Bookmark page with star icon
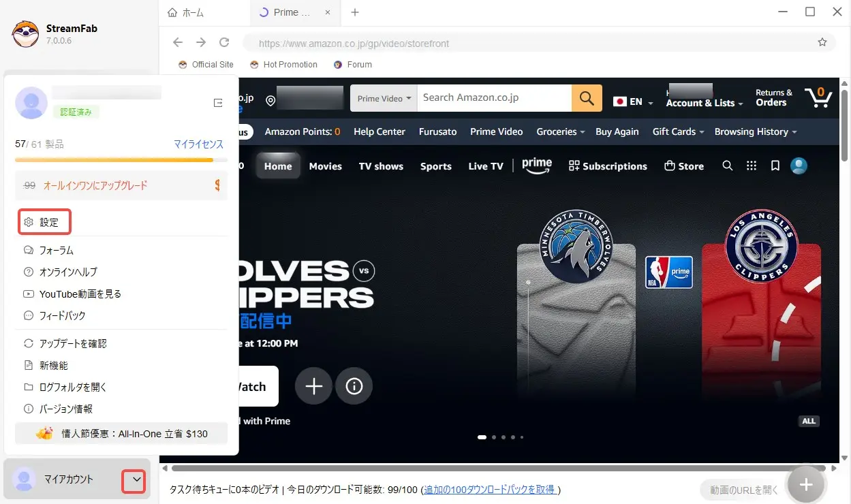Image resolution: width=851 pixels, height=504 pixels. click(x=822, y=42)
